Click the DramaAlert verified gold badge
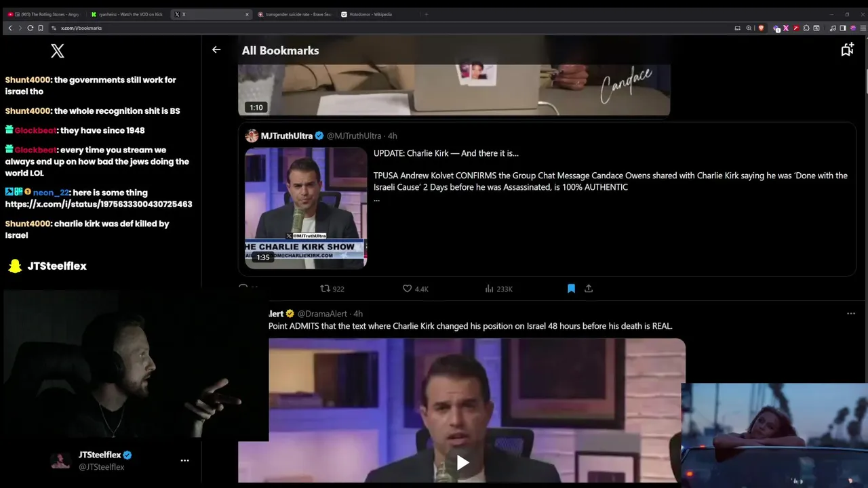This screenshot has height=488, width=868. pos(290,314)
